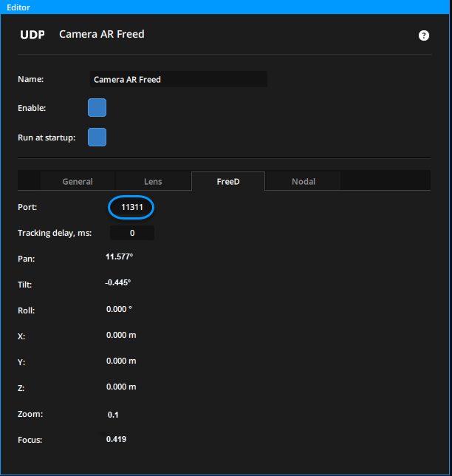Click the X position value
The width and height of the screenshot is (452, 476).
pyautogui.click(x=121, y=335)
